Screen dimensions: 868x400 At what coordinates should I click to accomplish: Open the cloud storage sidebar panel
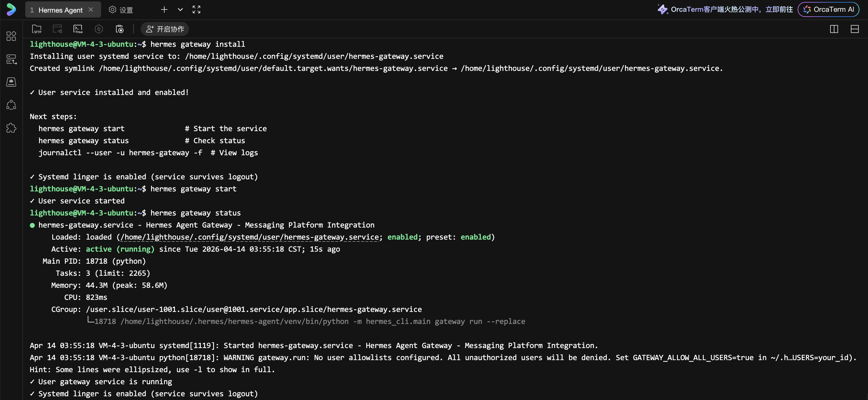coord(11,82)
